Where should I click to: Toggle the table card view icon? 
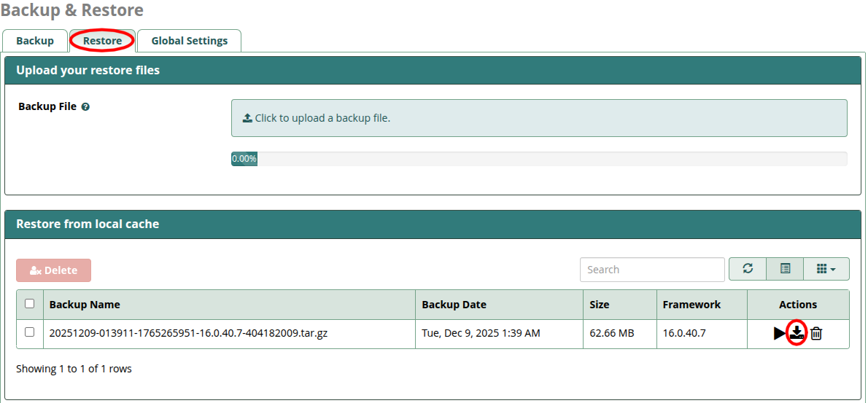tap(785, 269)
